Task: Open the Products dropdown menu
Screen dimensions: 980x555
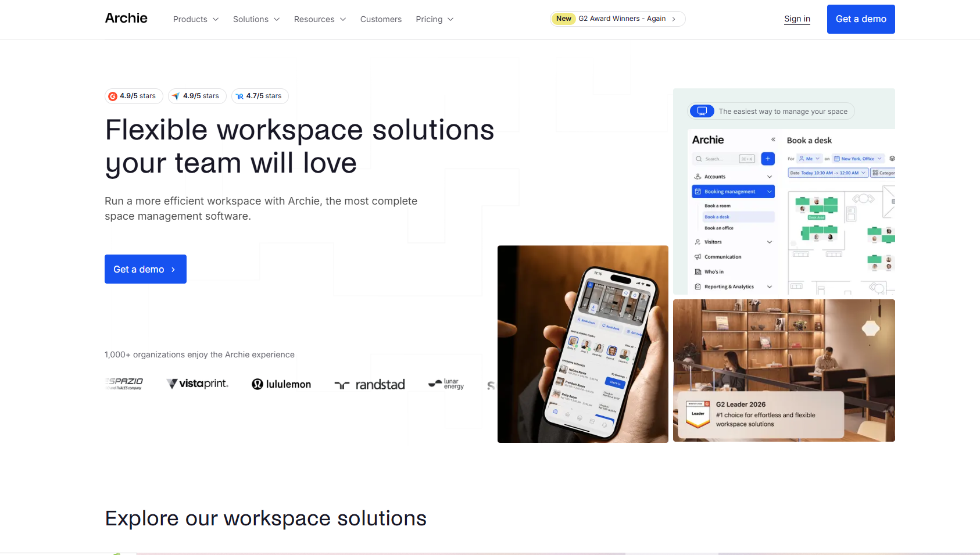Action: [x=196, y=19]
